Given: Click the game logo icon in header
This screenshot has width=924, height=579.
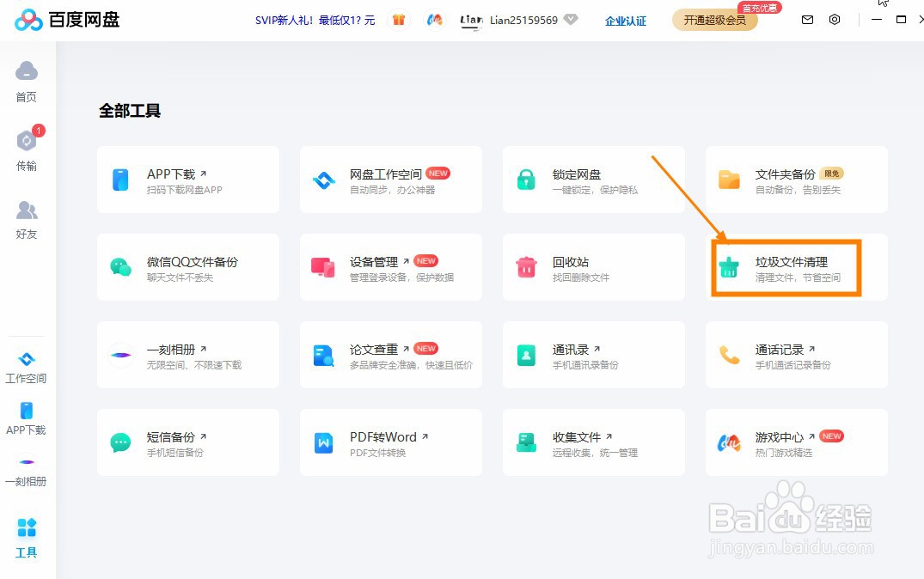Looking at the screenshot, I should coord(434,20).
